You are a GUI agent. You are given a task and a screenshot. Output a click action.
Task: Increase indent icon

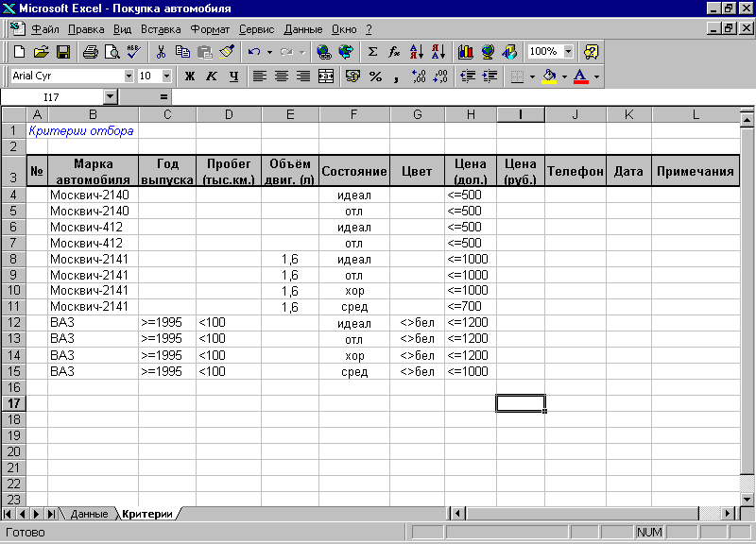(x=490, y=76)
